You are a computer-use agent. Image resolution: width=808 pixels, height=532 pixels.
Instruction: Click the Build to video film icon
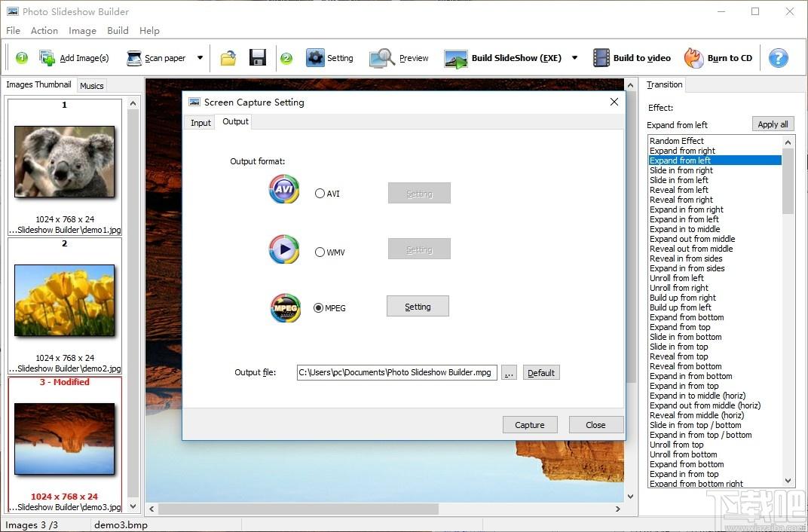coord(601,58)
